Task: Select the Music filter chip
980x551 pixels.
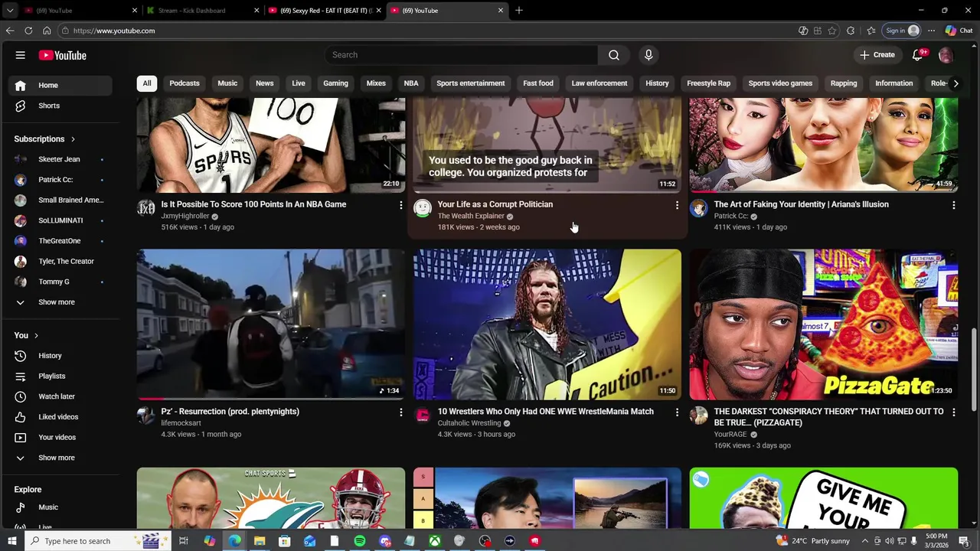Action: tap(227, 83)
